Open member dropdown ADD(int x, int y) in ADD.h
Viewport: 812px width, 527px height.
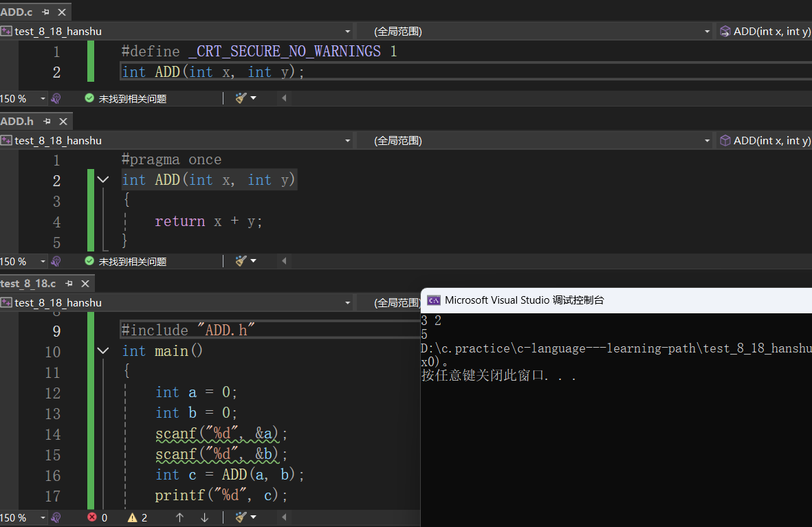[765, 141]
